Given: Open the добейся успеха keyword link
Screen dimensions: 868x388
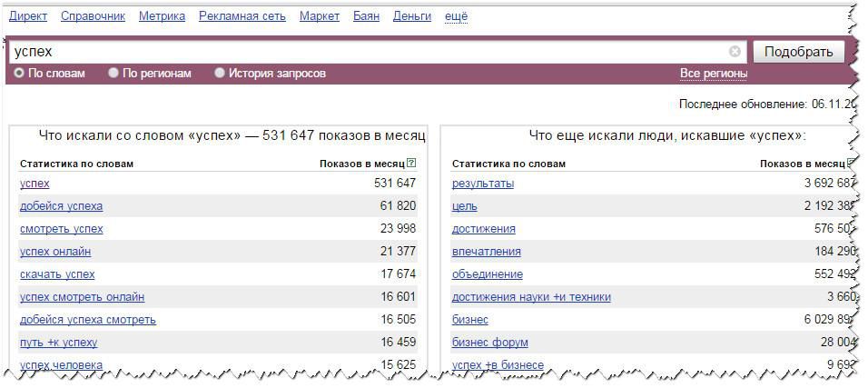Looking at the screenshot, I should pyautogui.click(x=61, y=206).
